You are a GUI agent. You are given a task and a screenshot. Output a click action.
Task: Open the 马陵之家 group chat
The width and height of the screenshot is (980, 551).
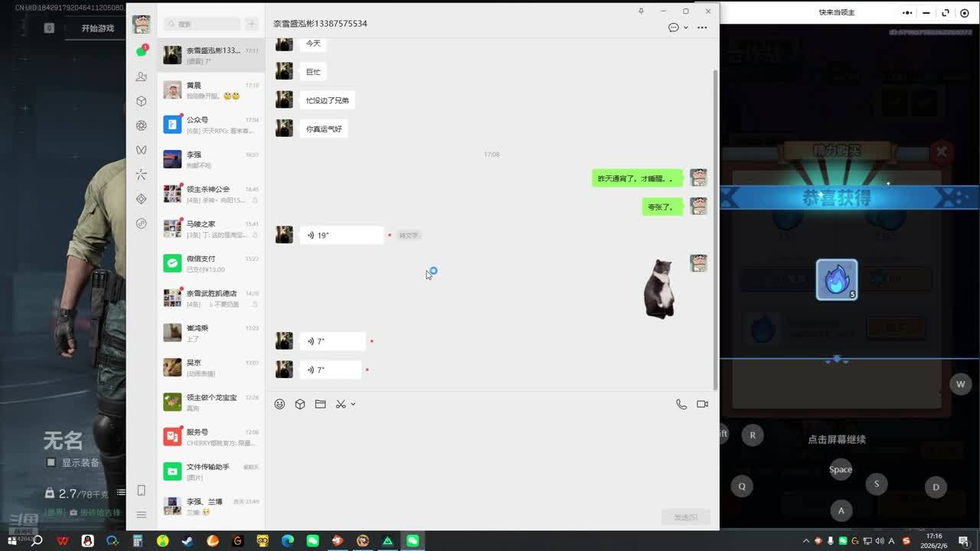[x=211, y=229]
